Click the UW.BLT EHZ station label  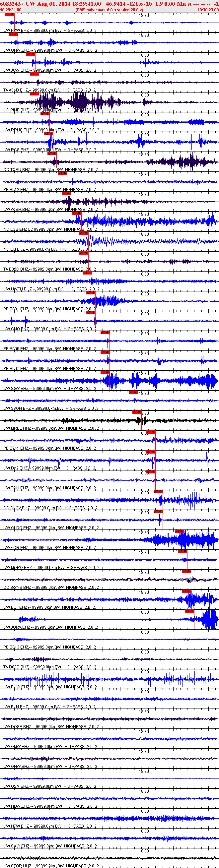tap(49, 607)
